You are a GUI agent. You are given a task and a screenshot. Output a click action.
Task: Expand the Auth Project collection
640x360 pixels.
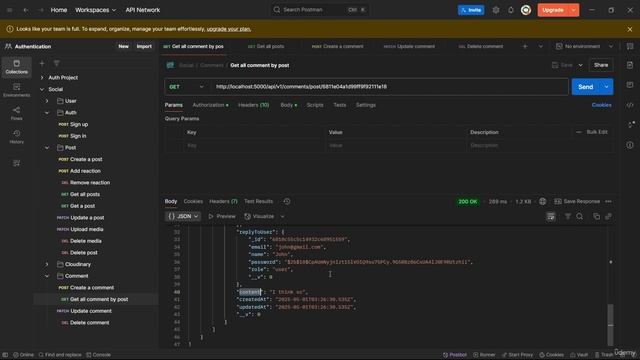coord(42,78)
